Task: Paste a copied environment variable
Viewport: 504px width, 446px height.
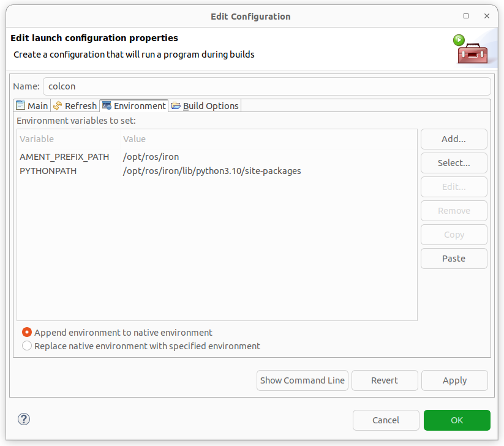Action: click(454, 259)
